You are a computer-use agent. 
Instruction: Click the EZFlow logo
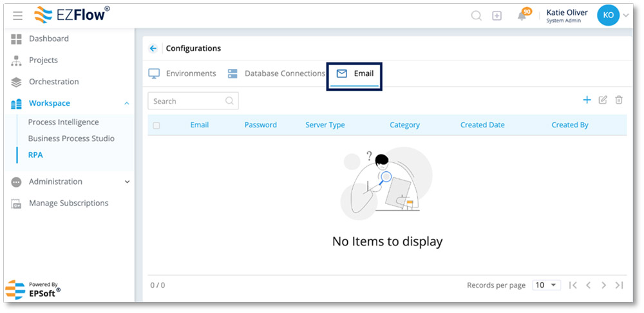(72, 15)
